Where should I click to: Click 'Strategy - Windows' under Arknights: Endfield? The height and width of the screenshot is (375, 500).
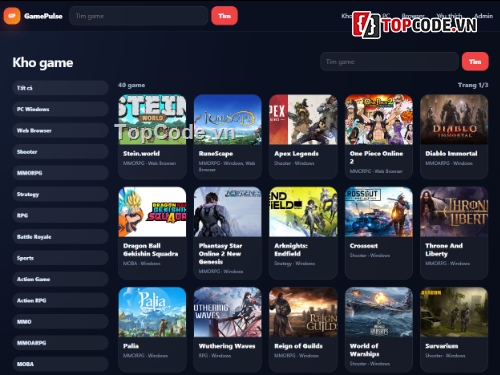tap(294, 264)
